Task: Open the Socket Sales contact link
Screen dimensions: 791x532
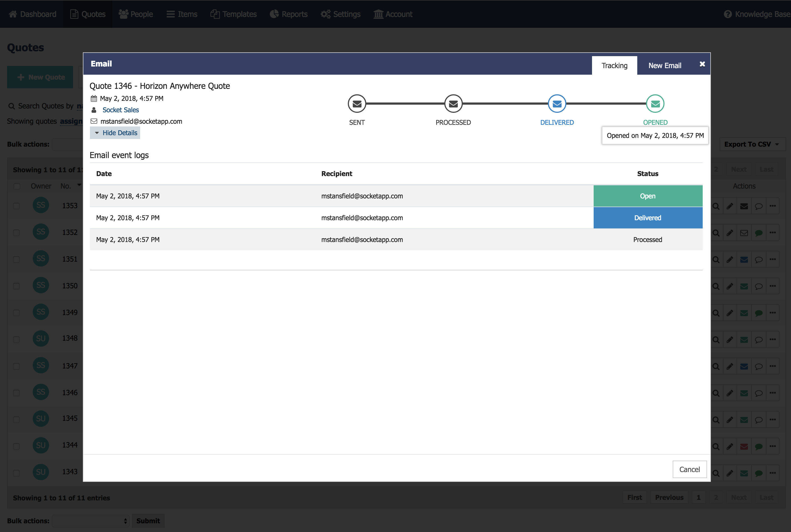Action: [121, 110]
